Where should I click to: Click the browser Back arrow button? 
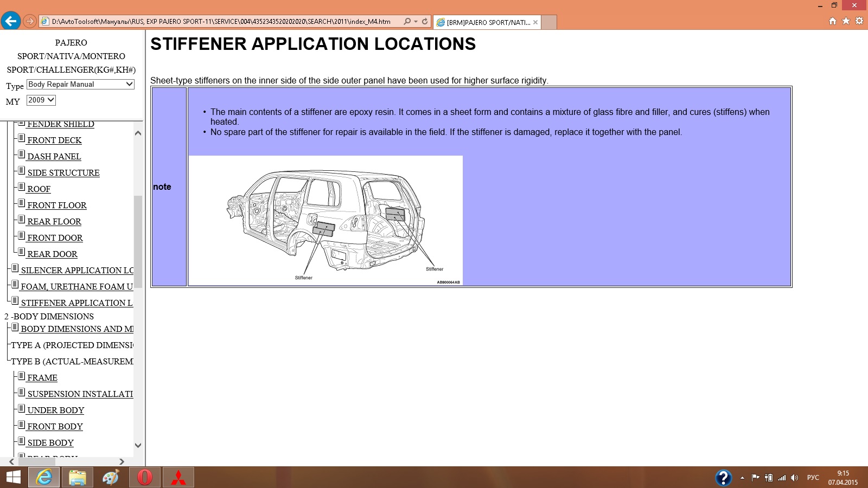10,21
